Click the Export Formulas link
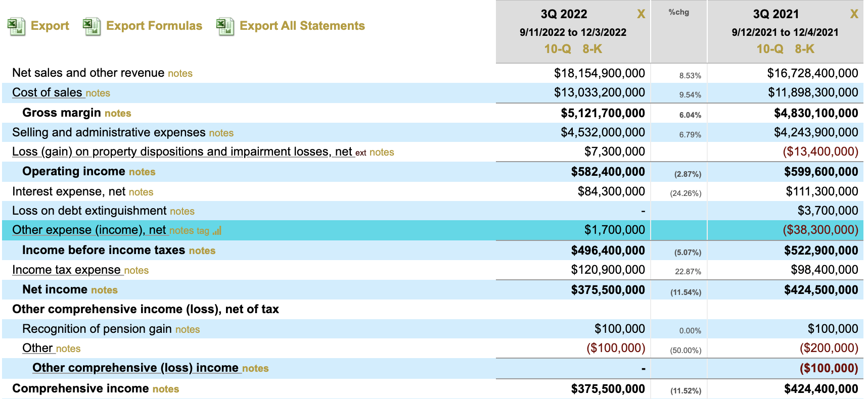The height and width of the screenshot is (399, 868). point(154,26)
